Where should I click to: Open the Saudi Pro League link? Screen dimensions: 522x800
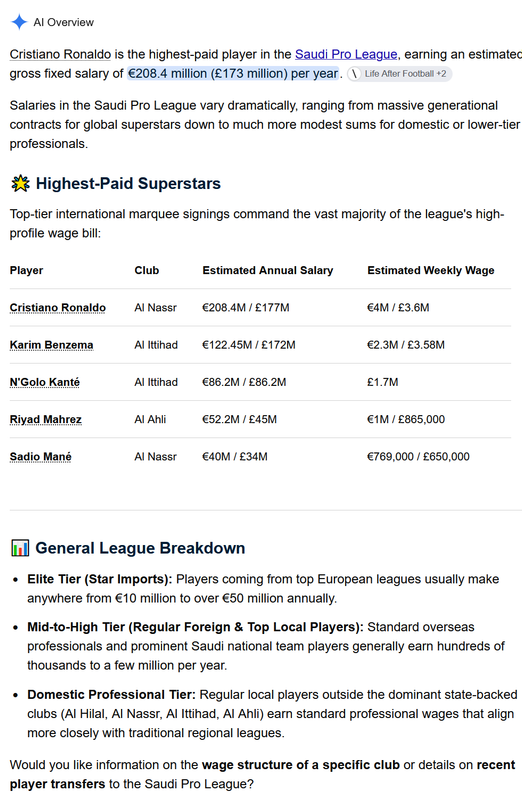(346, 55)
